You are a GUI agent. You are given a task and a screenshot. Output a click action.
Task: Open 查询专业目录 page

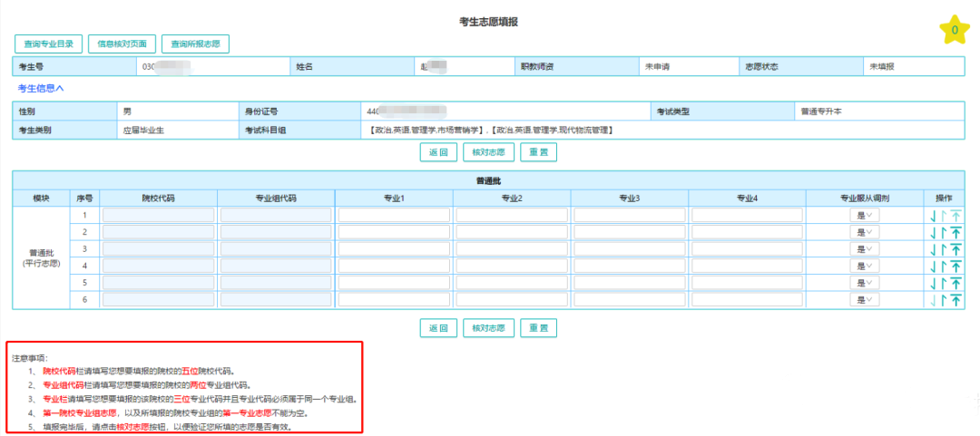tap(49, 44)
